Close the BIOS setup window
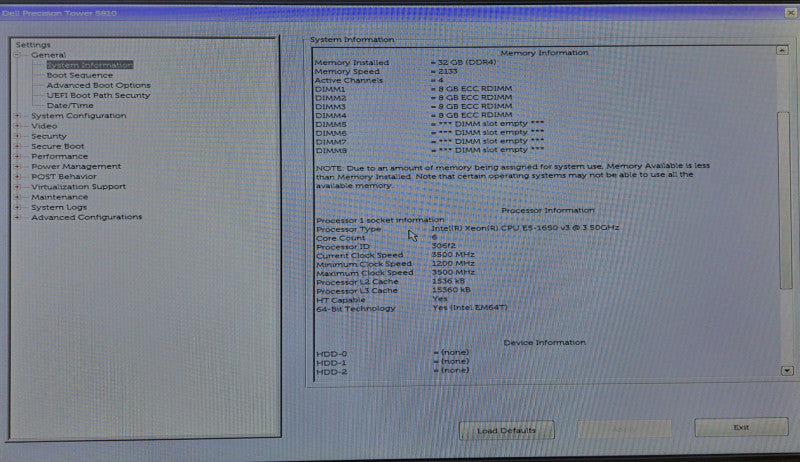800x462 pixels. click(791, 13)
